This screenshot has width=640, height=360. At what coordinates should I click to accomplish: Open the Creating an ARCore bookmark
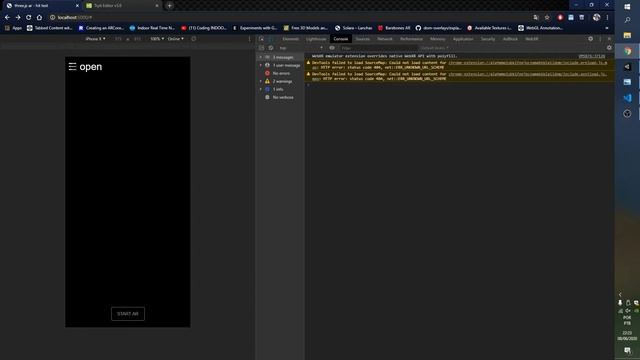click(x=101, y=28)
